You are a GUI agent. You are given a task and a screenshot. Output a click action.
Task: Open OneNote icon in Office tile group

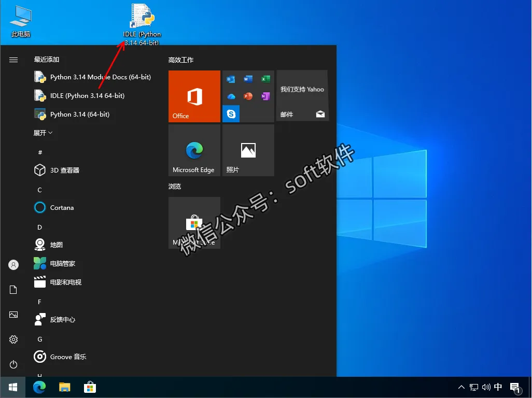pos(265,96)
